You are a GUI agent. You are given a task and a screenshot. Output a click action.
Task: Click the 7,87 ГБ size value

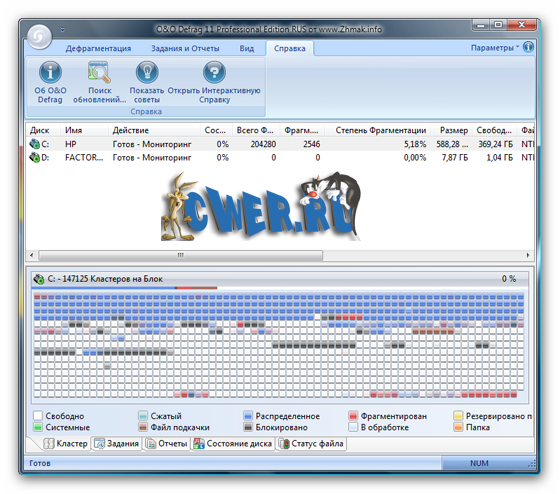click(455, 158)
